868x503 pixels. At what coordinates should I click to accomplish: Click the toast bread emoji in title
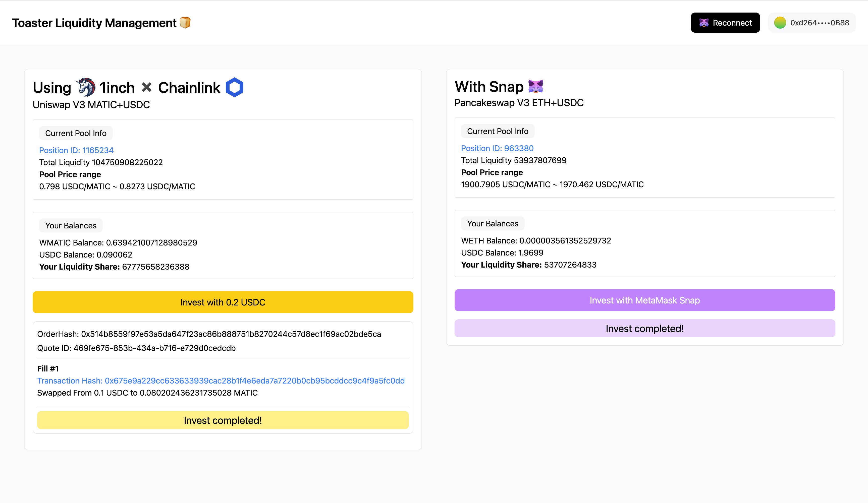[185, 23]
